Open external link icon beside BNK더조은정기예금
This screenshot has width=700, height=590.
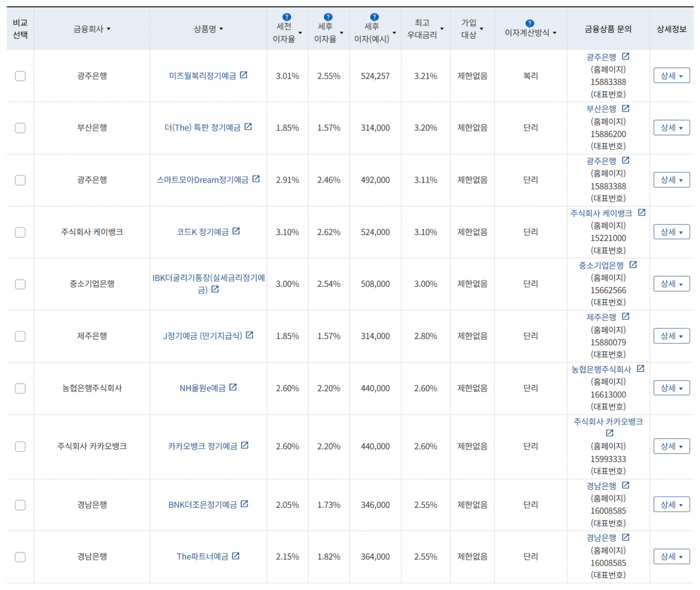click(245, 504)
